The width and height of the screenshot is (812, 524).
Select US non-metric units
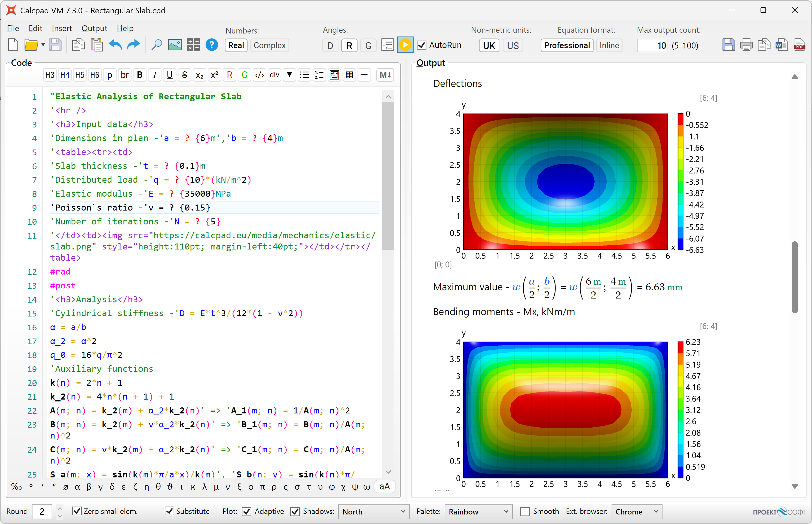pyautogui.click(x=513, y=45)
